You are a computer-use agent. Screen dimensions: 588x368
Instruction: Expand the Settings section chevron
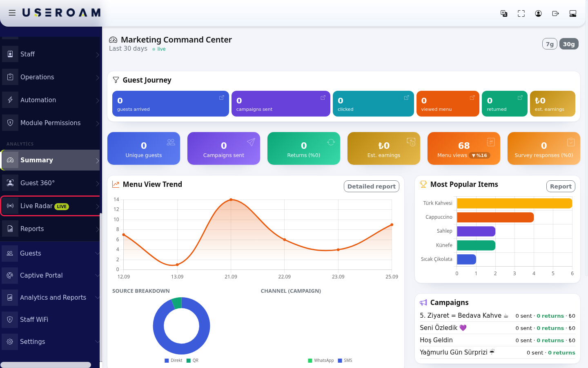click(97, 342)
